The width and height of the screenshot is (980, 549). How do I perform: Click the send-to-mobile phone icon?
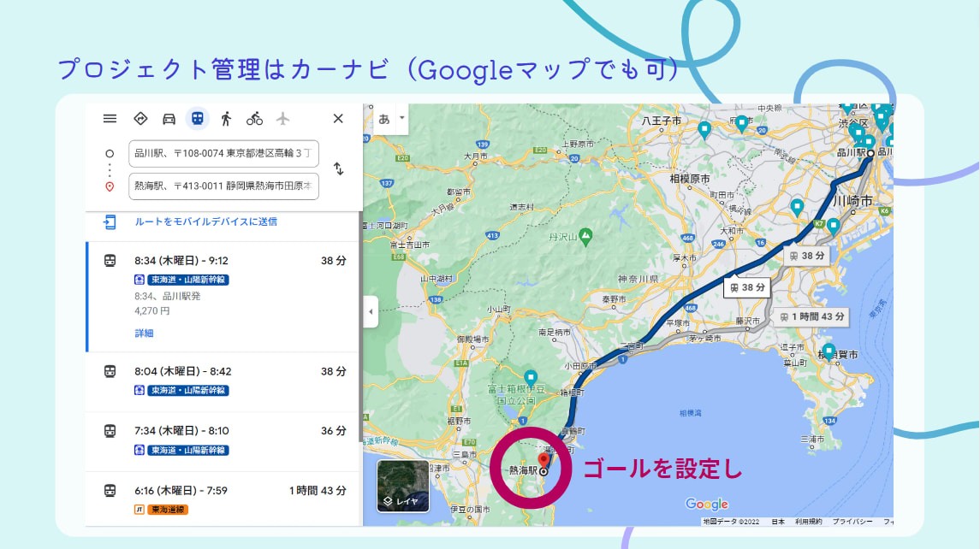(110, 221)
